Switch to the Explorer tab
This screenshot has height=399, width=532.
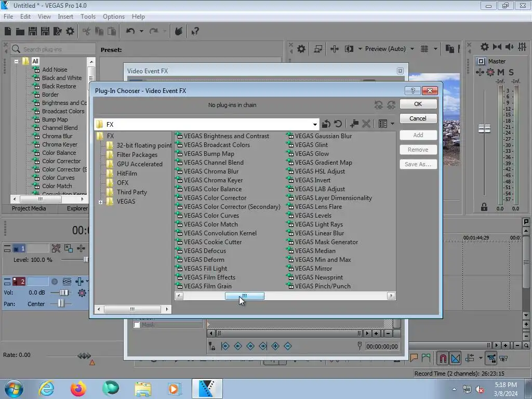coord(77,208)
